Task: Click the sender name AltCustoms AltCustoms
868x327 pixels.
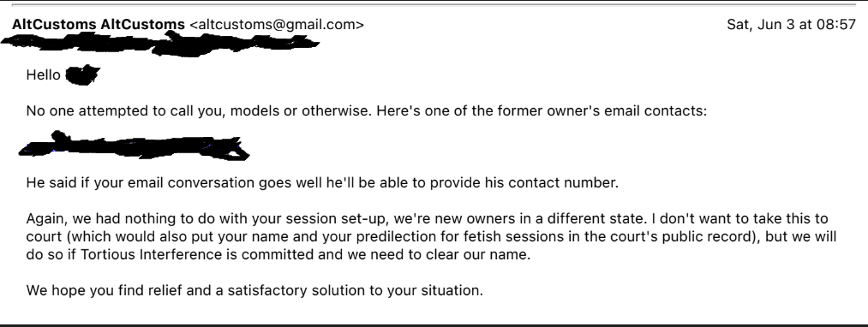Action: [x=99, y=24]
